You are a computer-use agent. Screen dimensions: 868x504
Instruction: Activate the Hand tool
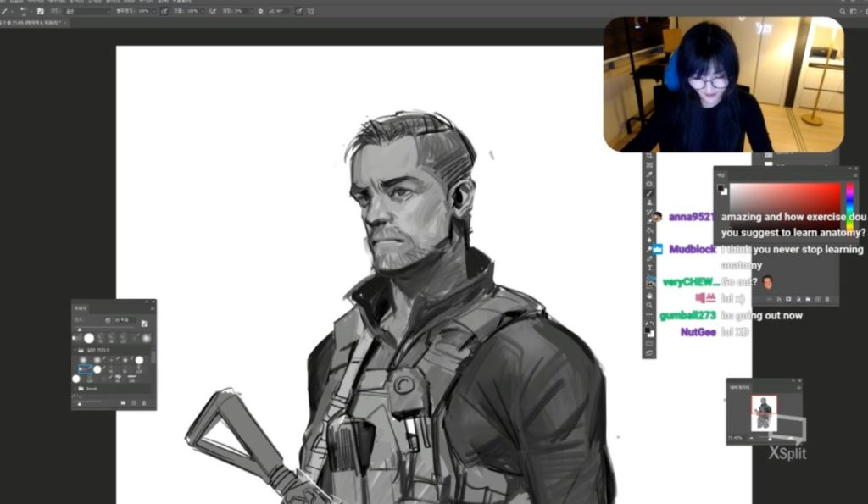(x=649, y=296)
